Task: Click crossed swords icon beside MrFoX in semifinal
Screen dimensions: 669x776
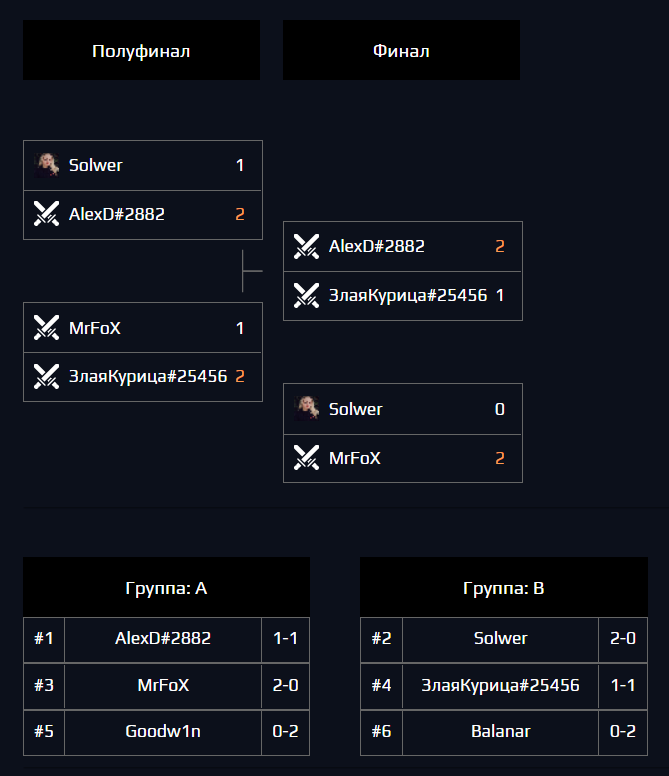Action: pos(47,328)
